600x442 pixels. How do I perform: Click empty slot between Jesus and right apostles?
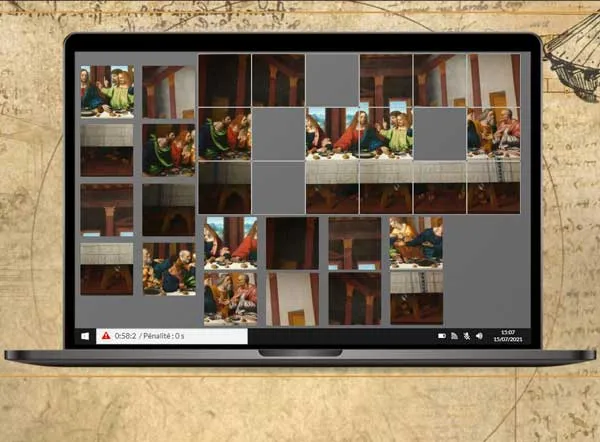(x=440, y=134)
